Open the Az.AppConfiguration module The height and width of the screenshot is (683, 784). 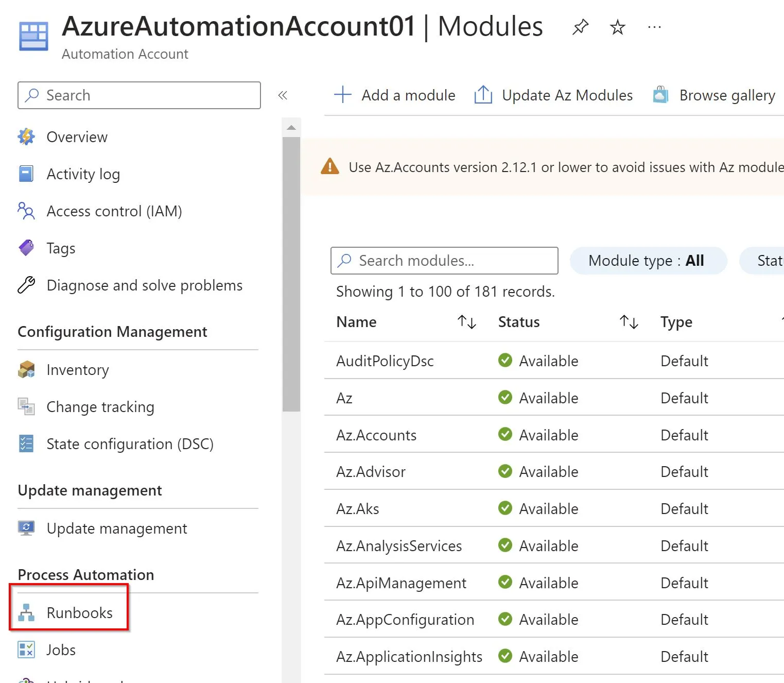(x=405, y=620)
